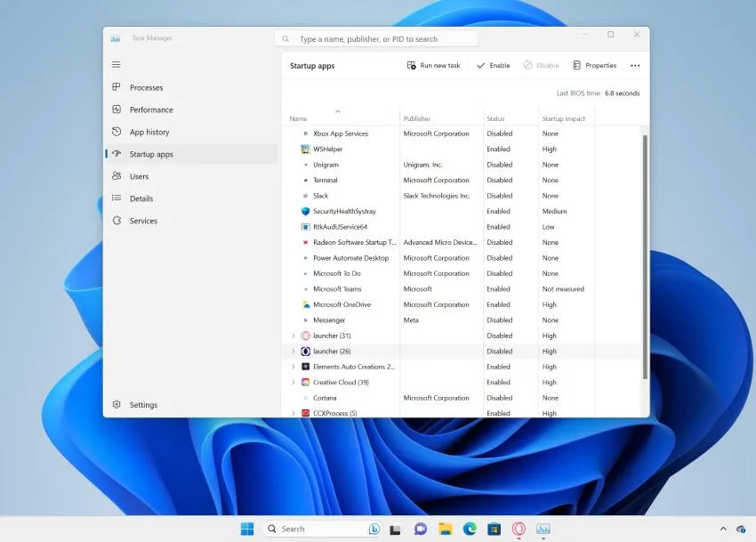Expand Elements Auto Creations group
Viewport: 756px width, 542px height.
[294, 367]
